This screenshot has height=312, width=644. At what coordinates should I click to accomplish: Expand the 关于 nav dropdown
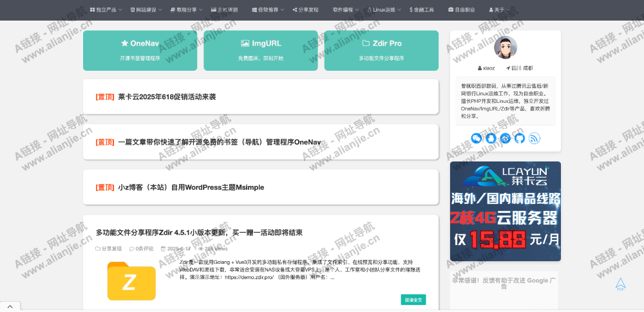click(500, 10)
